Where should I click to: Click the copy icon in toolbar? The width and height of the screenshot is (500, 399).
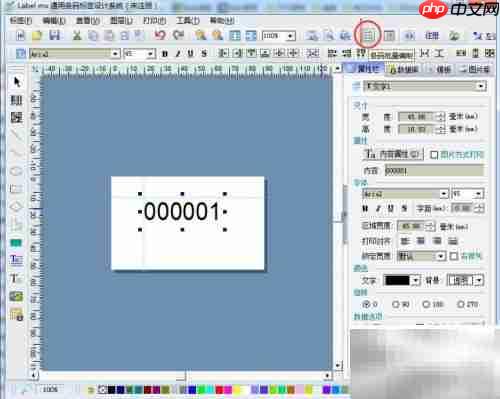pyautogui.click(x=93, y=35)
